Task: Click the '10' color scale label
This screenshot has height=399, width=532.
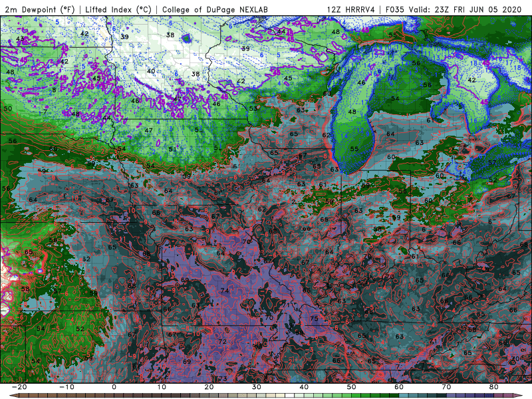Action: click(x=162, y=387)
